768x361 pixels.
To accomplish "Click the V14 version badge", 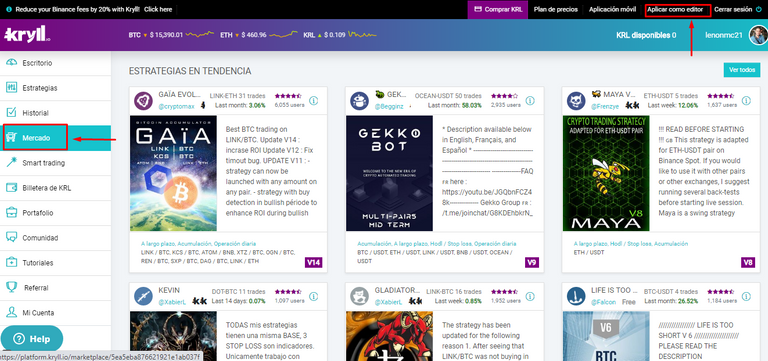I will pyautogui.click(x=313, y=262).
